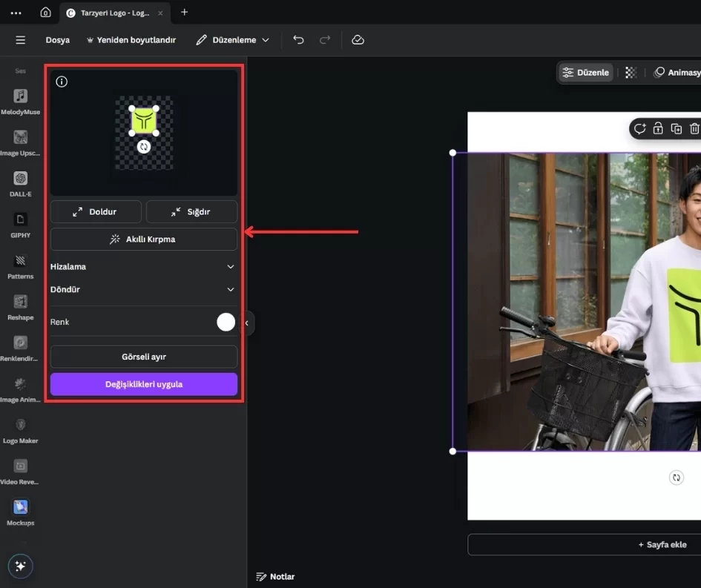Open the MelodyMuse app
The height and width of the screenshot is (588, 701).
click(x=20, y=102)
